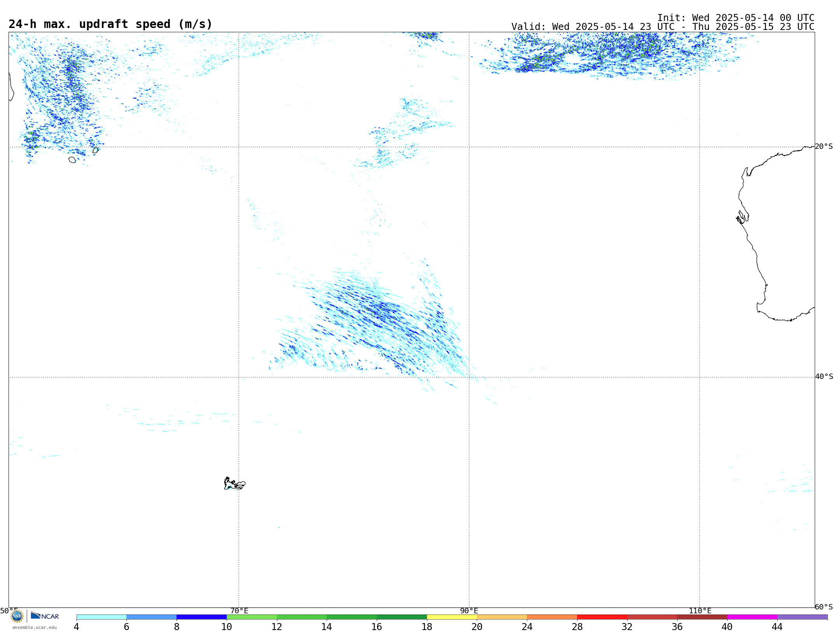The height and width of the screenshot is (632, 840).
Task: Click the purple above-44 color swatch
Action: [802, 617]
